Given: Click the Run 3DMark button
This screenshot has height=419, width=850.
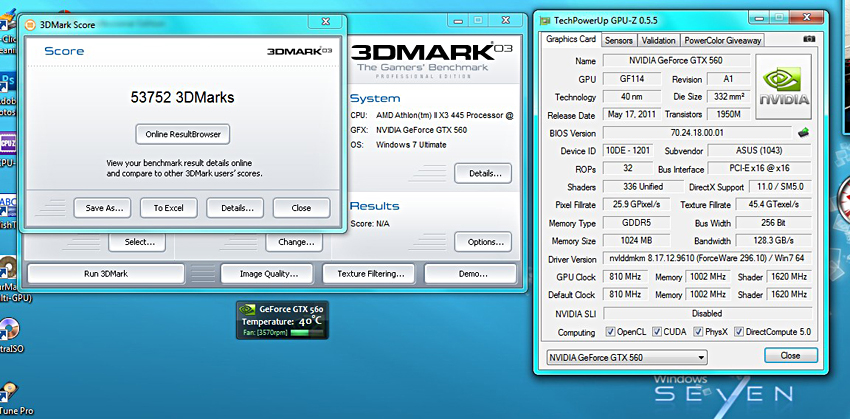Looking at the screenshot, I should pyautogui.click(x=106, y=274).
